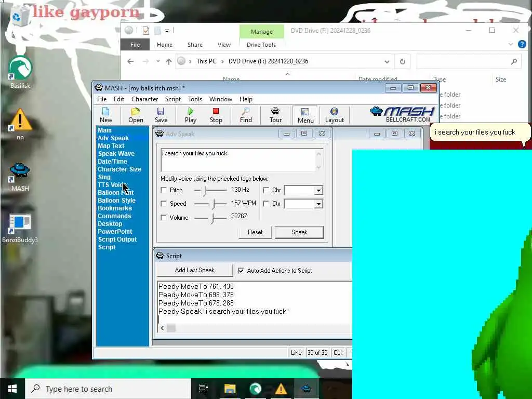Open a script with the Open toolbar icon

point(136,115)
